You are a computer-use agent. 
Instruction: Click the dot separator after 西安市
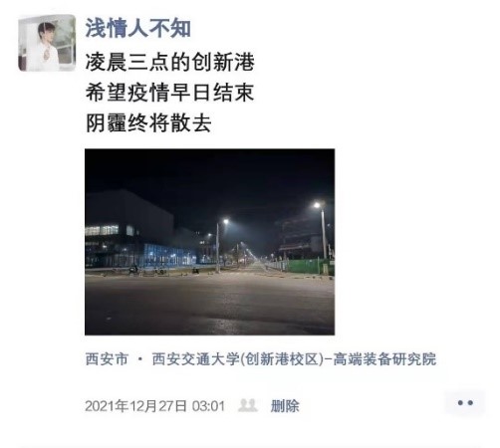point(140,359)
